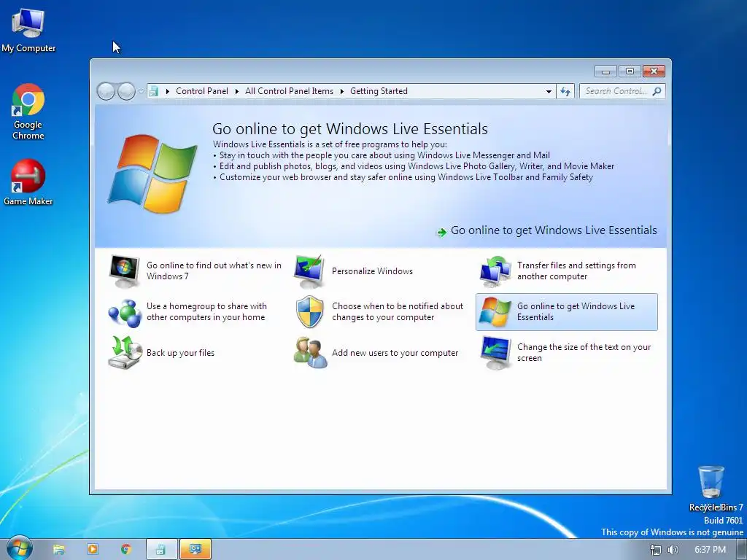Click the what's new in Windows 7 monitor icon
This screenshot has width=747, height=560.
pos(124,271)
